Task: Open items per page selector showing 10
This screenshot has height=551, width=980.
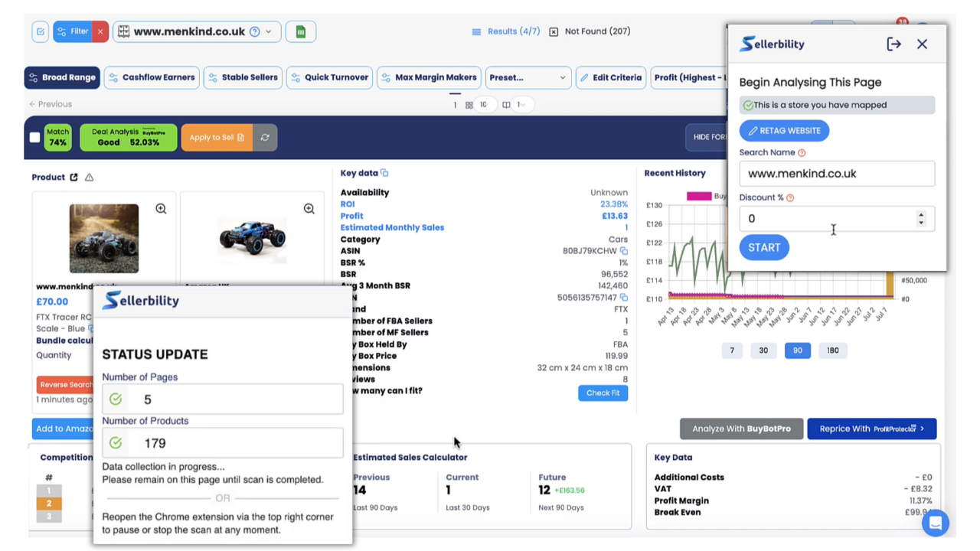Action: [484, 105]
